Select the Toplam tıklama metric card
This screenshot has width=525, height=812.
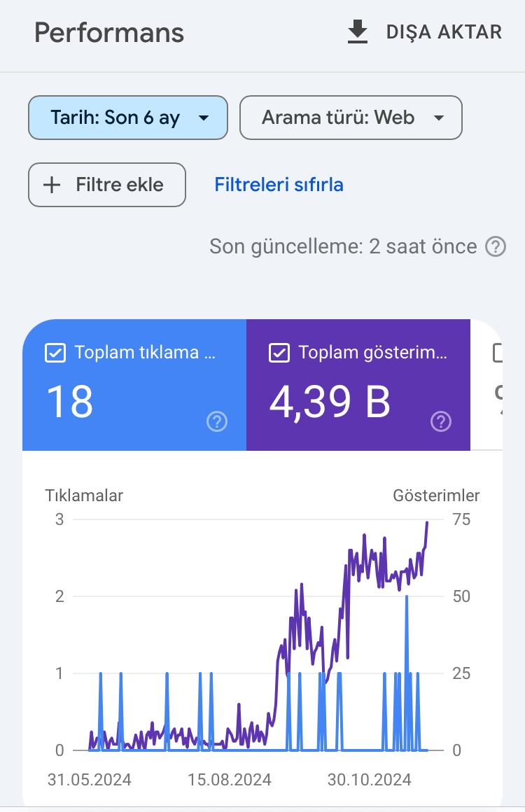pyautogui.click(x=134, y=385)
